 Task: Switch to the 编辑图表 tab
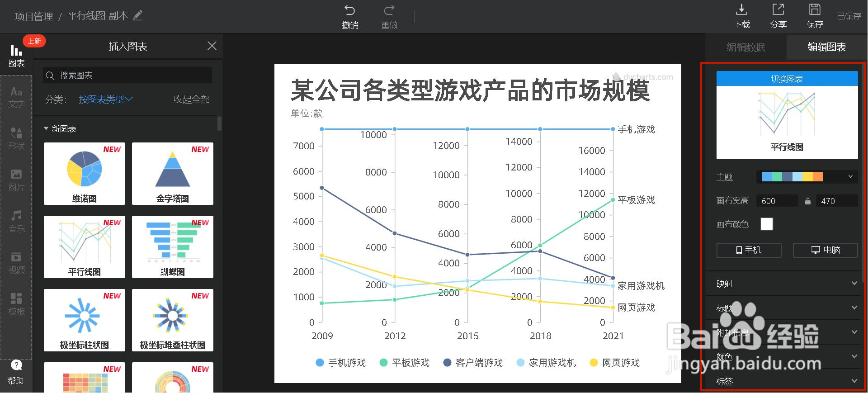point(827,47)
